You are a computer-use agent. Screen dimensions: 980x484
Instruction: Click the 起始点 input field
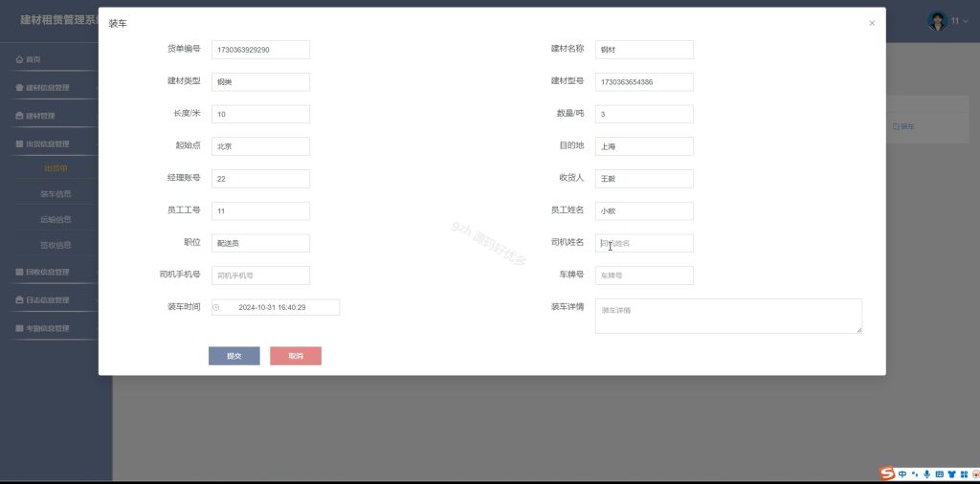[x=260, y=146]
